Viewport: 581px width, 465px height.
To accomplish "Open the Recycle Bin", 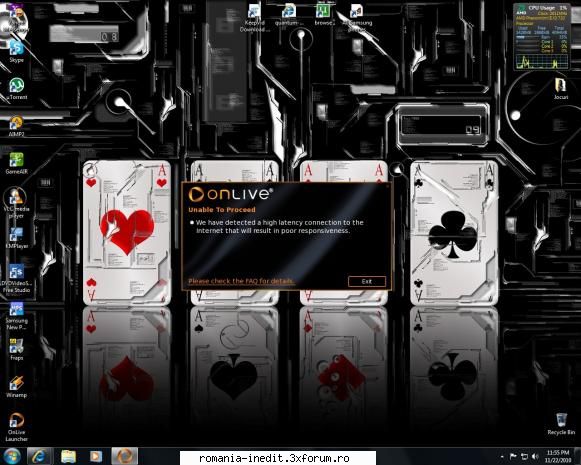I will 561,424.
